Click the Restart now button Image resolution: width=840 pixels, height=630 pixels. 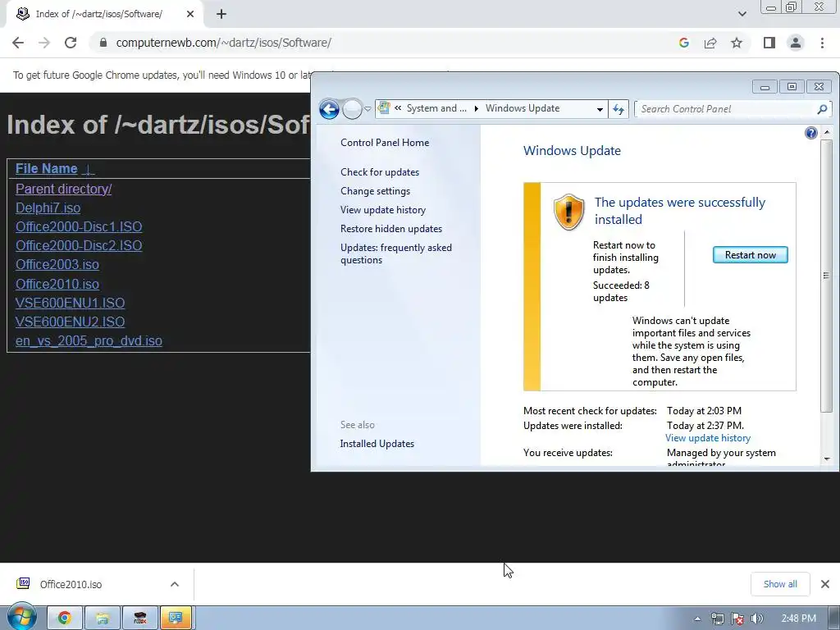pyautogui.click(x=750, y=255)
